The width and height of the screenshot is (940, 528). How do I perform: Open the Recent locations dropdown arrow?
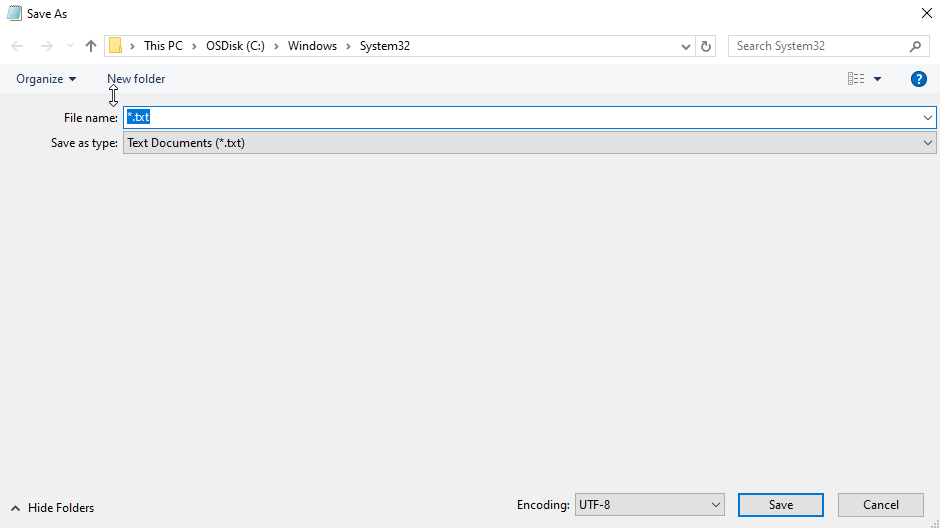pyautogui.click(x=69, y=46)
